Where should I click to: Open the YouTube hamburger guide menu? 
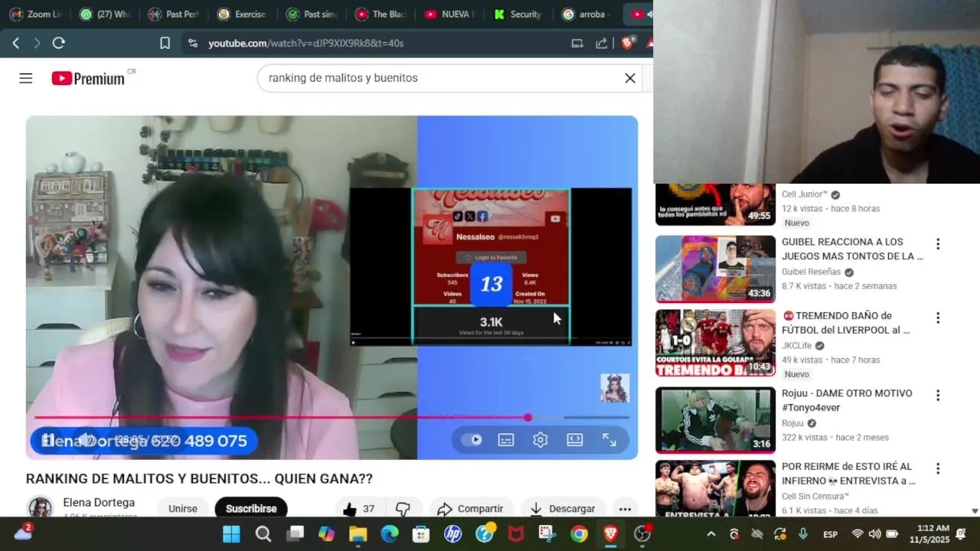pos(26,78)
